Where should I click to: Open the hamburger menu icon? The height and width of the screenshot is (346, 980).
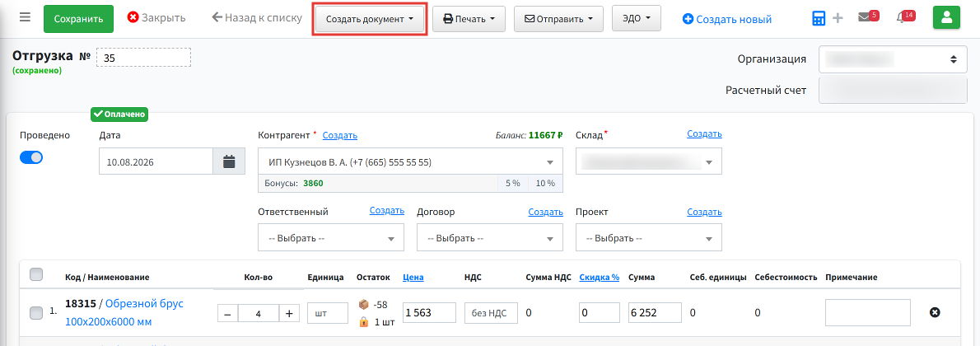point(25,17)
